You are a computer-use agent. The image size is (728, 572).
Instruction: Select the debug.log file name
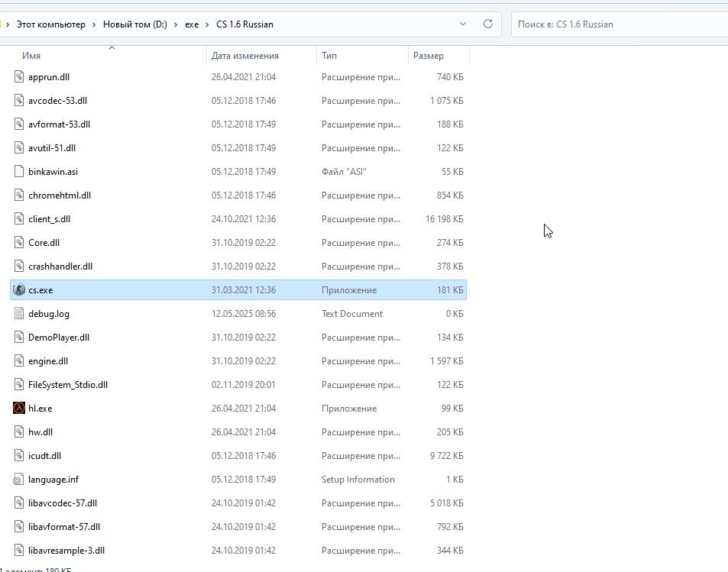(x=49, y=314)
